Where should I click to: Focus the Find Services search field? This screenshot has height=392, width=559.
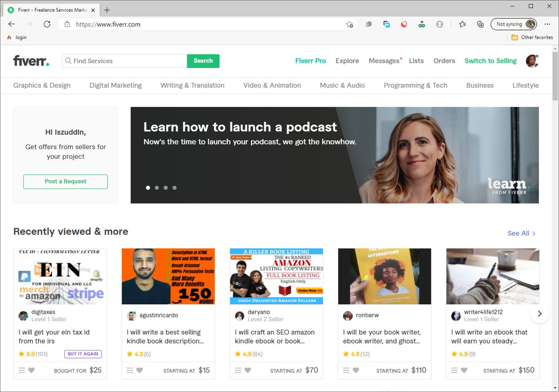coord(125,61)
